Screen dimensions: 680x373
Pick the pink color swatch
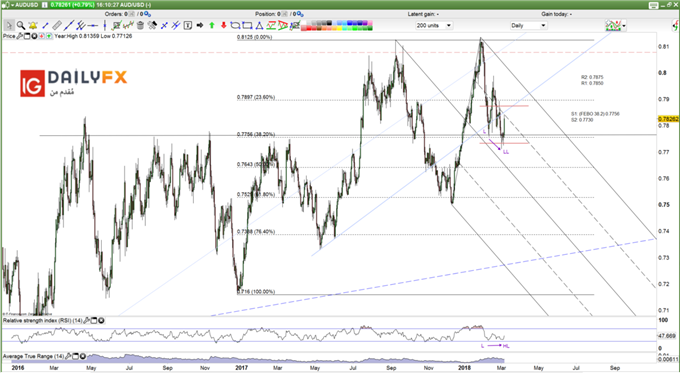(x=370, y=23)
